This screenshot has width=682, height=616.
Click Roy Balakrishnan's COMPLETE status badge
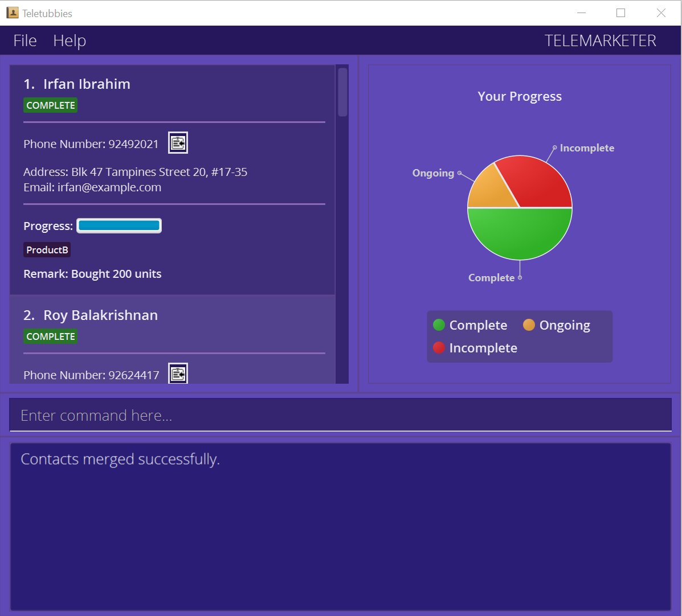(51, 336)
